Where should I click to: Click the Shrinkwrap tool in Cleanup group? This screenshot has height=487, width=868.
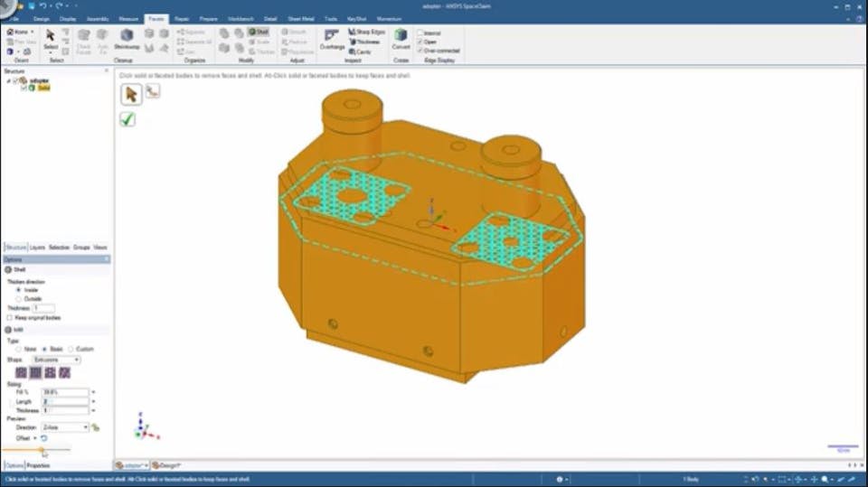tap(127, 39)
